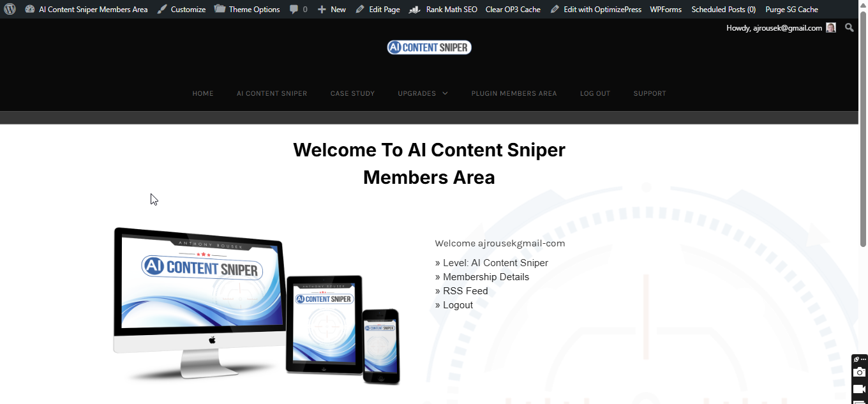This screenshot has width=868, height=404.
Task: Open Case Study nav link
Action: 352,93
